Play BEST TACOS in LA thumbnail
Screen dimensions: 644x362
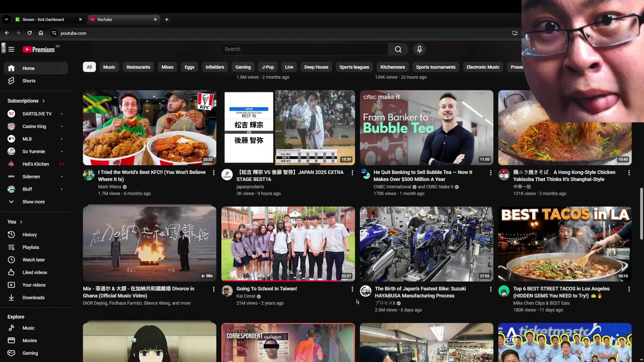coord(565,244)
